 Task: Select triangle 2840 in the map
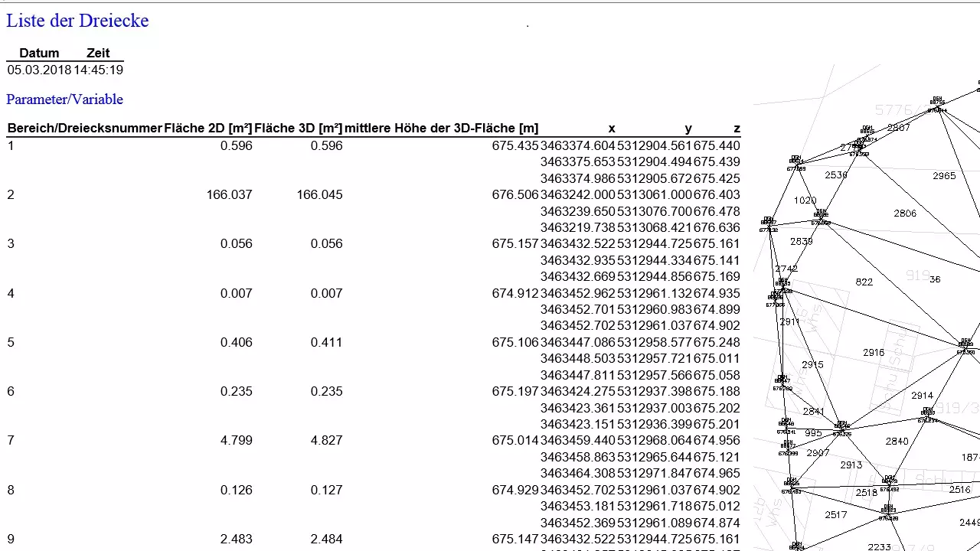pos(897,442)
